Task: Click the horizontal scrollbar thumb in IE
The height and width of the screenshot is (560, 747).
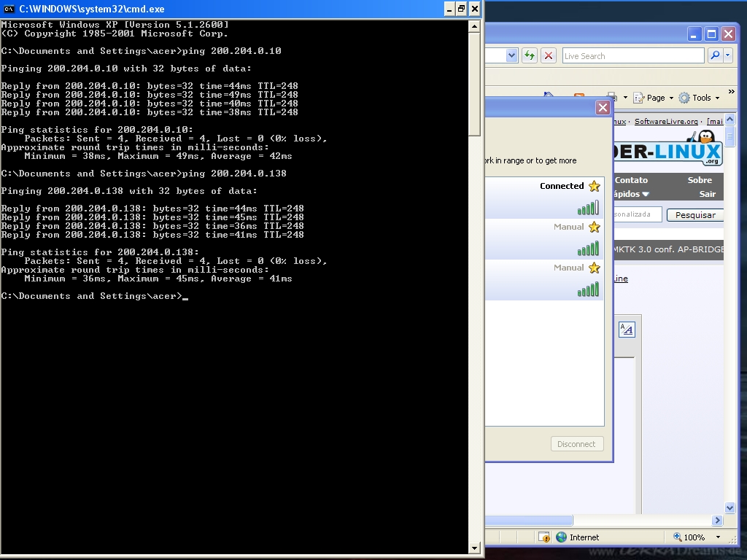Action: coord(529,521)
